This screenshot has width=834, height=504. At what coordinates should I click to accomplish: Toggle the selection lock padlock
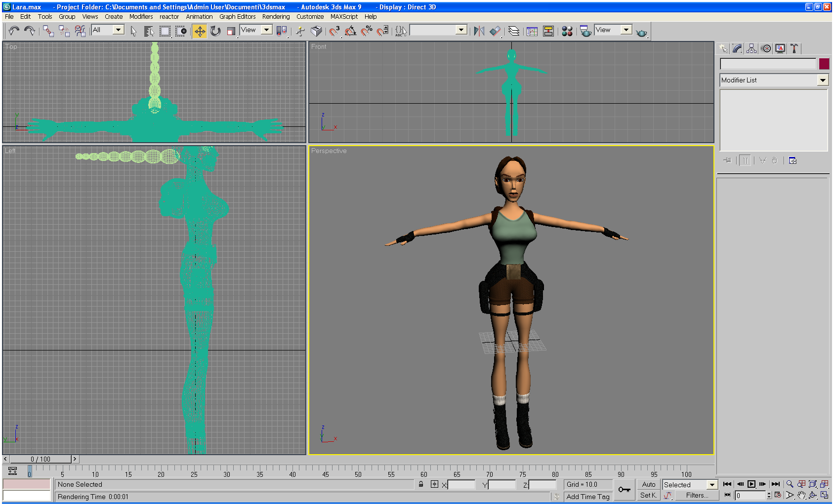click(x=421, y=484)
